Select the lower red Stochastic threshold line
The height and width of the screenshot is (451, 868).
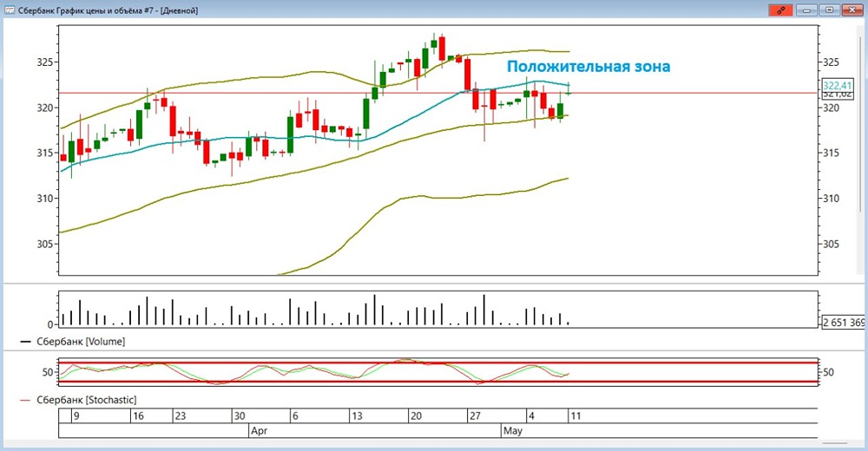[437, 382]
